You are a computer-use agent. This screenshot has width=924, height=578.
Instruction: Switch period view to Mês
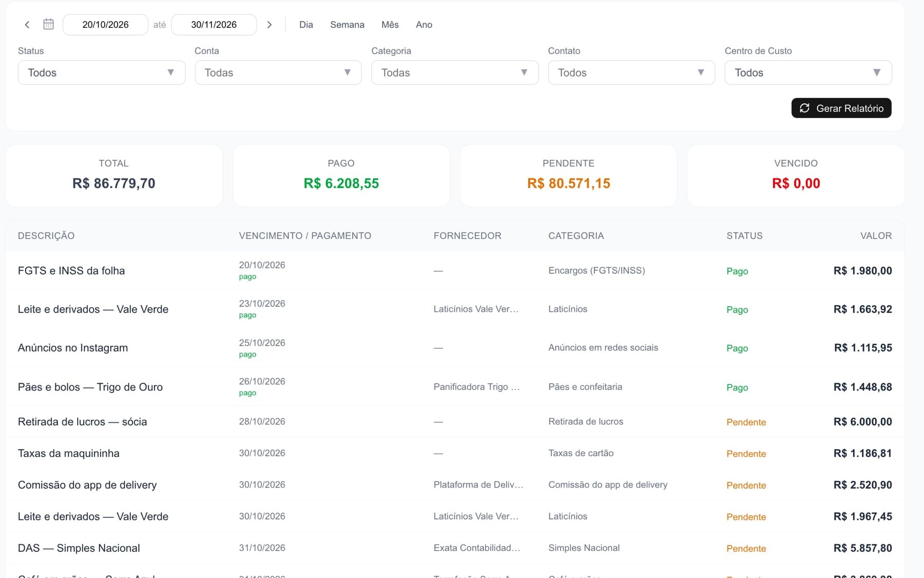[x=390, y=25]
